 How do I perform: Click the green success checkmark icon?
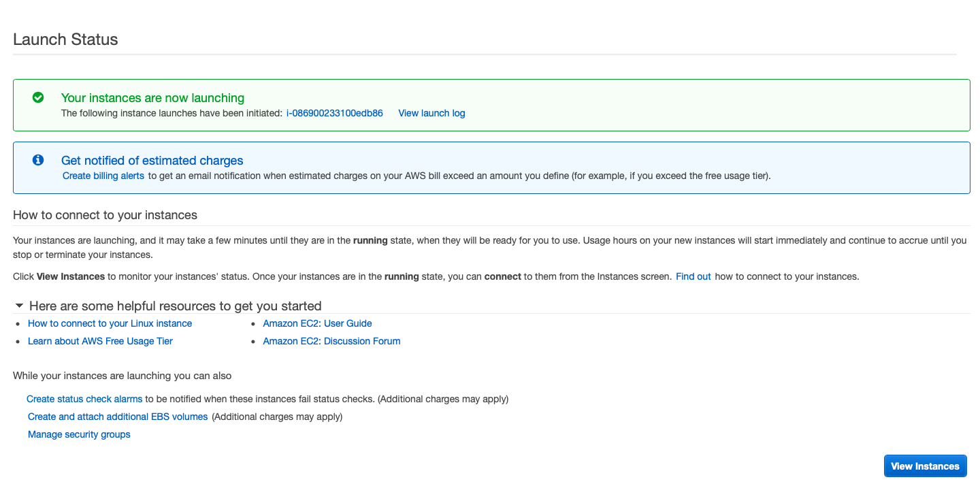(x=38, y=97)
